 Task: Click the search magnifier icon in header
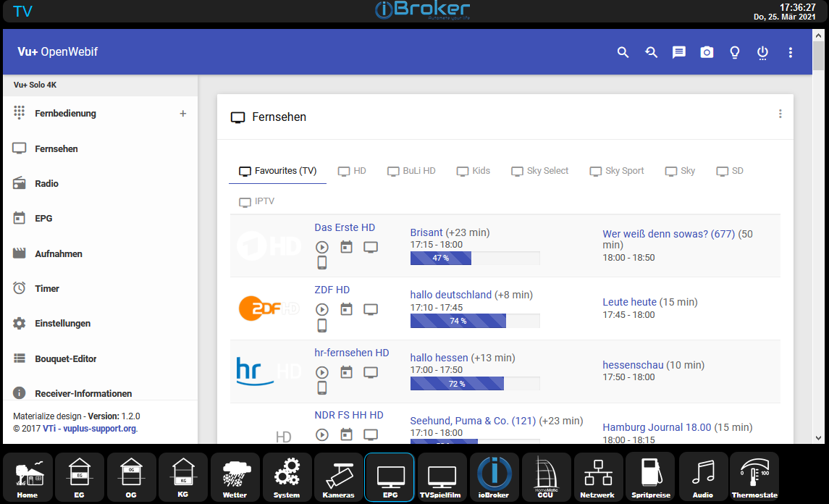623,52
